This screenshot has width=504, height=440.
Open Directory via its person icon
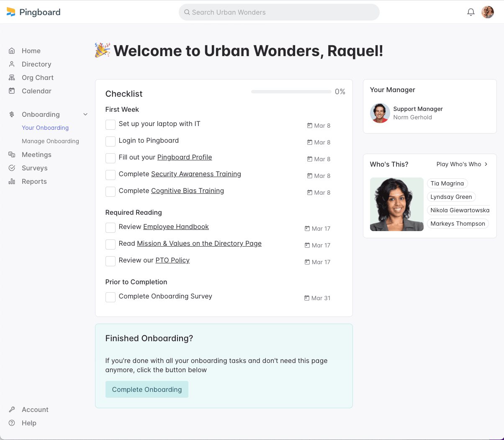[x=12, y=64]
